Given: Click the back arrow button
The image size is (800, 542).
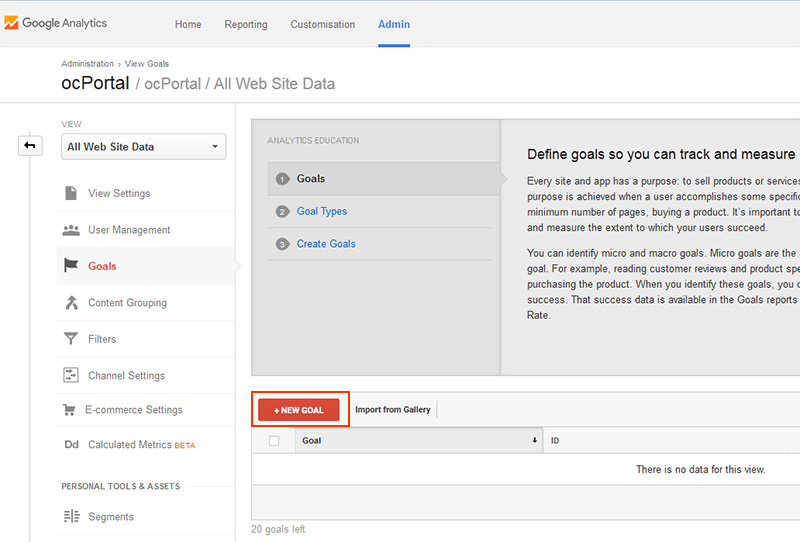Looking at the screenshot, I should pyautogui.click(x=30, y=146).
